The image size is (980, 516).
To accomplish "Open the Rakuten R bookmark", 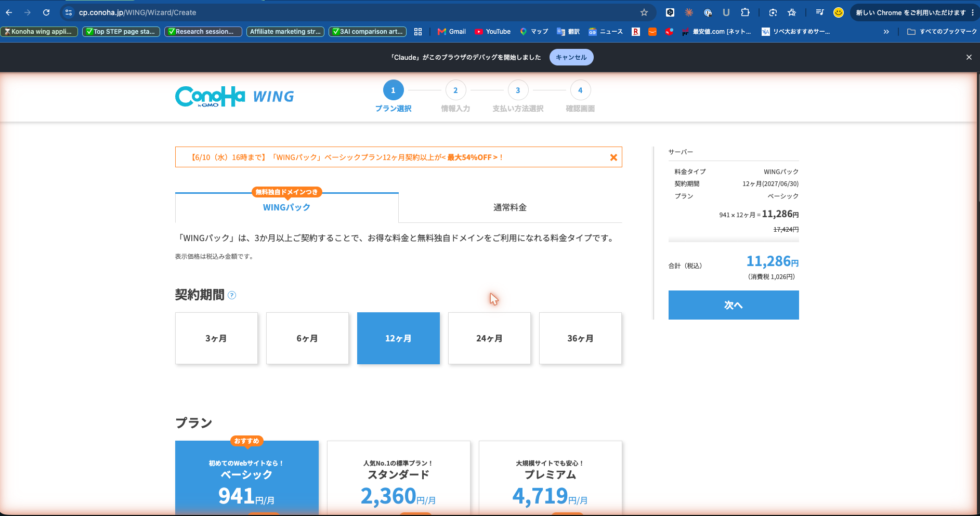I will point(636,32).
